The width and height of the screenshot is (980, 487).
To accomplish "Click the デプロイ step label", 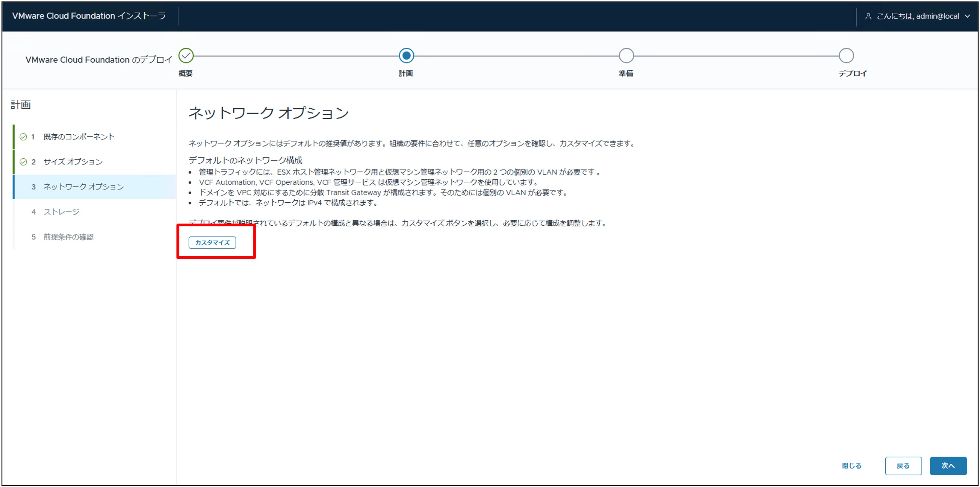I will click(852, 73).
